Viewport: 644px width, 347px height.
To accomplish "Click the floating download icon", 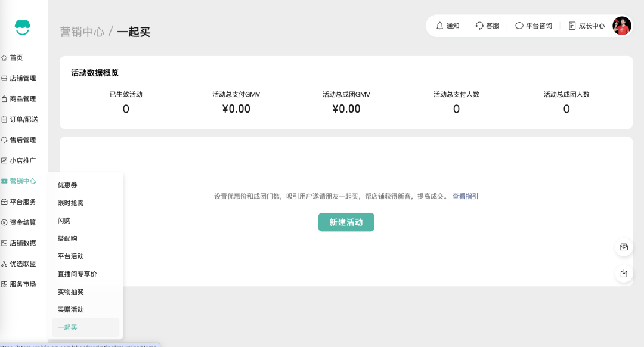I will pos(624,273).
